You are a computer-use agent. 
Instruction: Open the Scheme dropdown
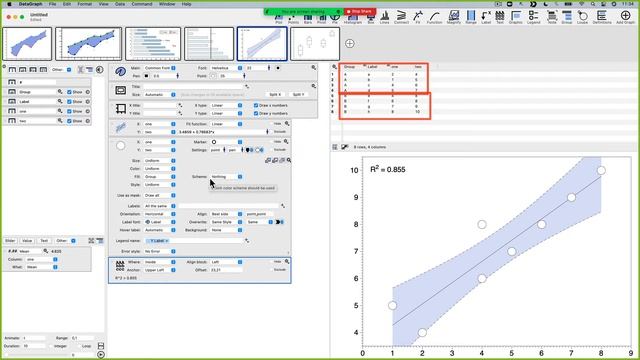[x=226, y=177]
